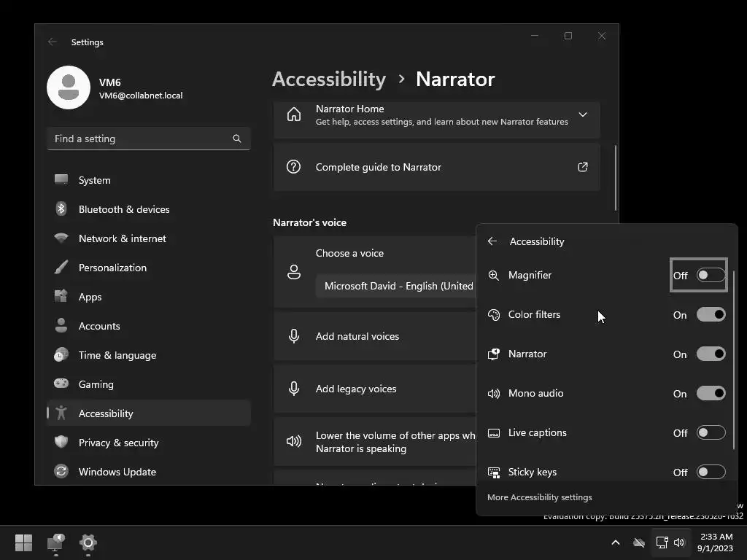
Task: Click the Mono audio speaker icon
Action: click(x=494, y=393)
